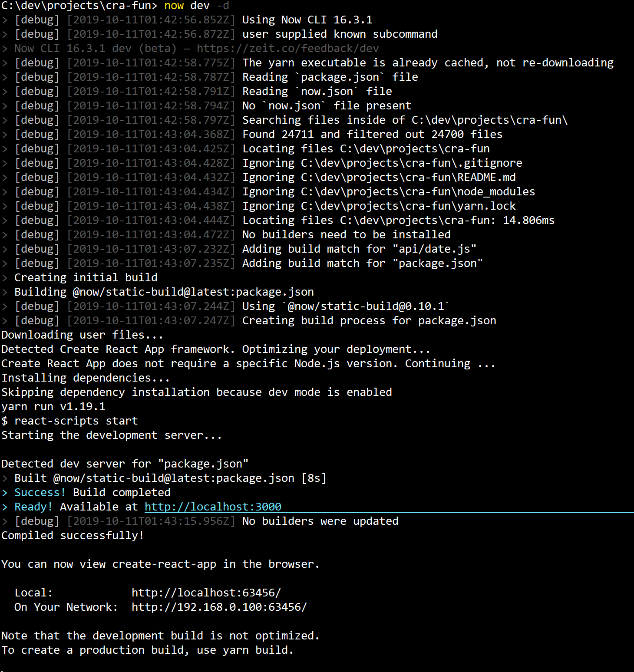Click the 'No builders were updated' debug line
Viewport: 634px width, 672px height.
pos(320,520)
